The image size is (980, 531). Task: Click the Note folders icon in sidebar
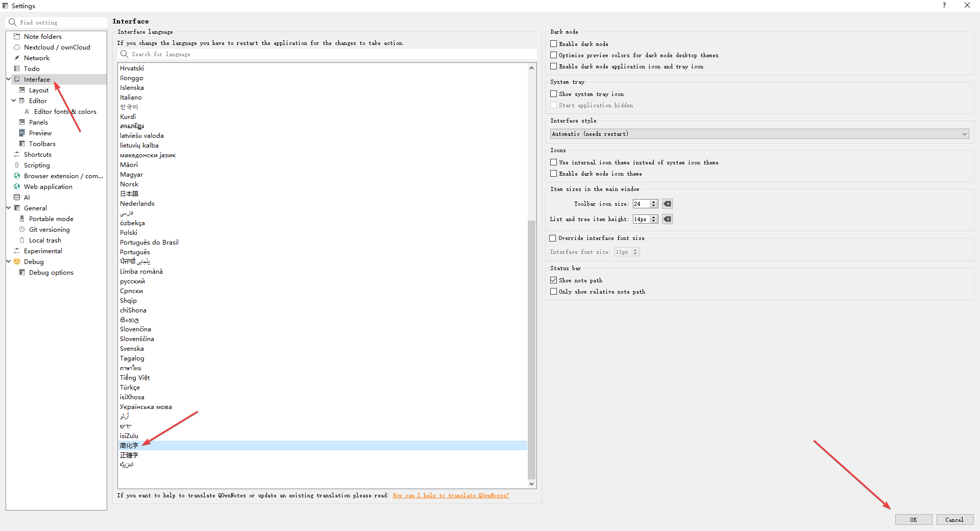(17, 36)
